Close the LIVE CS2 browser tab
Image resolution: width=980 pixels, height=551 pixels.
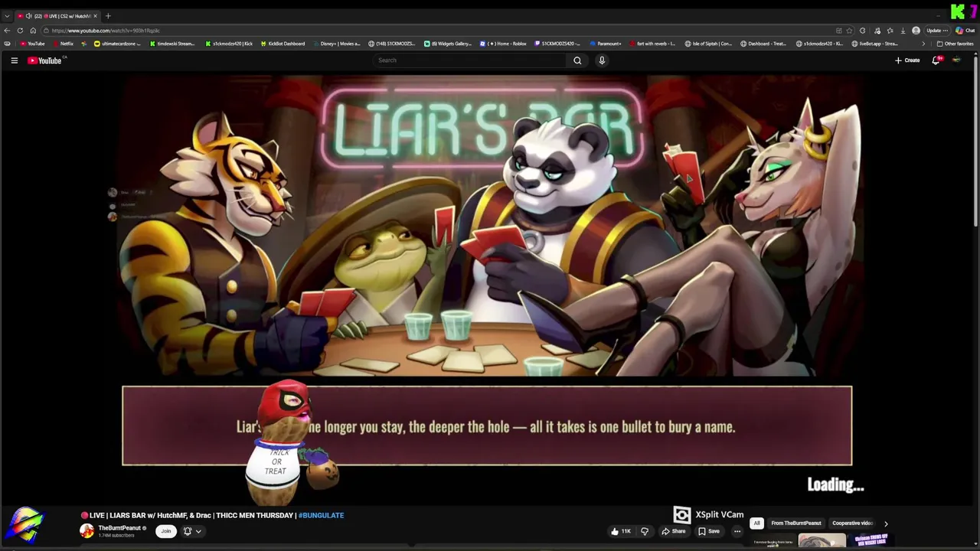95,16
